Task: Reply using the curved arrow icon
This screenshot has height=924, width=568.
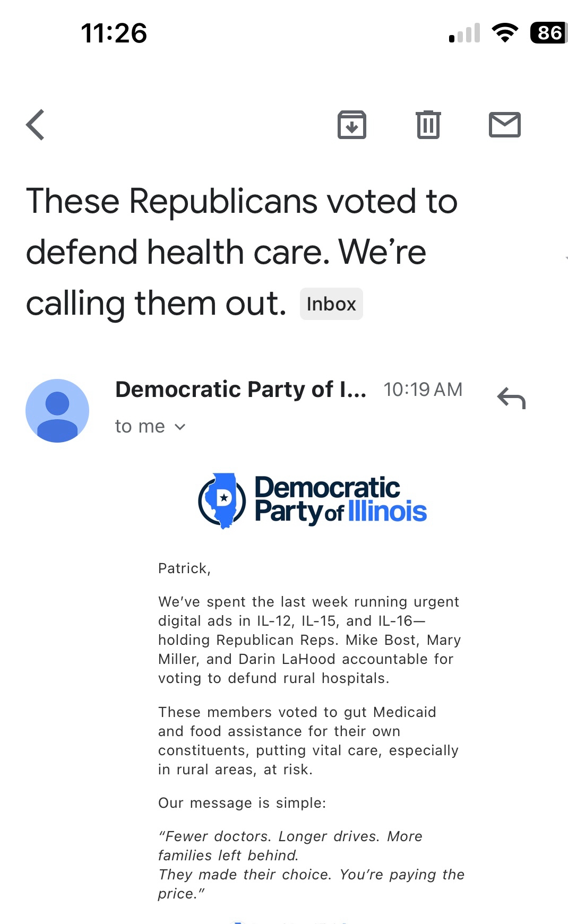Action: [x=511, y=398]
